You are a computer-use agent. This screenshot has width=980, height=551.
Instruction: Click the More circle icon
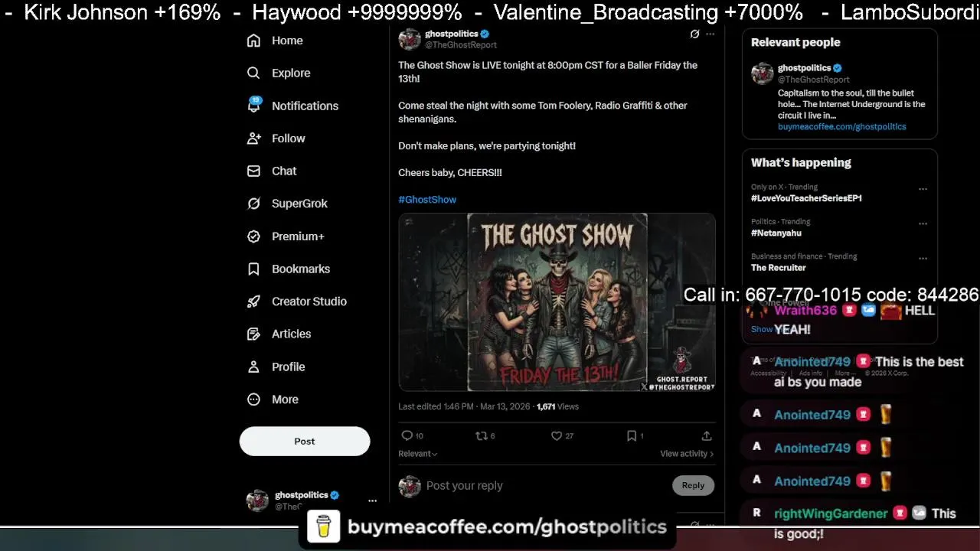253,399
